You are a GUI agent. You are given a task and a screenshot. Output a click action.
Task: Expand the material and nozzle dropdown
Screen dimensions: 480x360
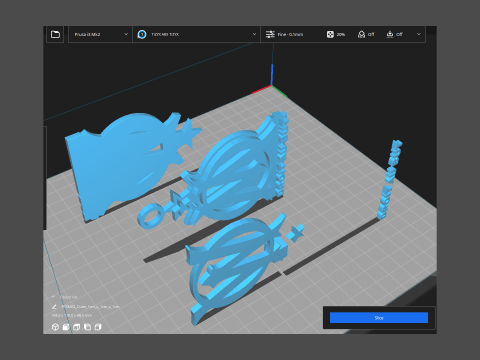197,34
